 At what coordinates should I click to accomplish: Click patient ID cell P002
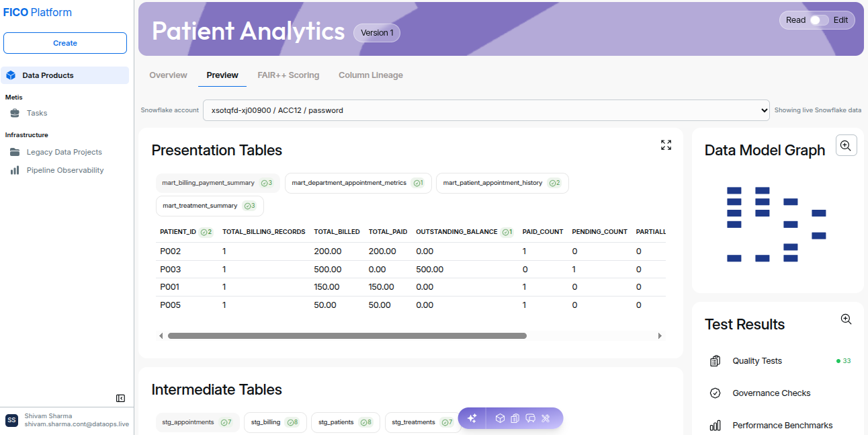[170, 251]
